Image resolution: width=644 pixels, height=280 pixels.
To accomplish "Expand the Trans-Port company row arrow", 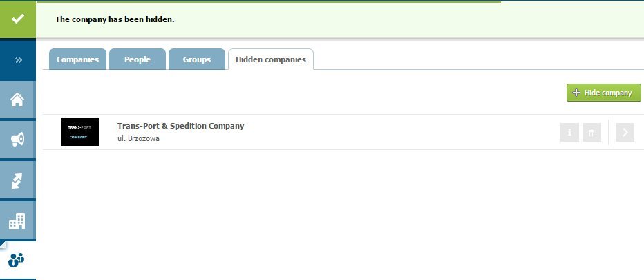I will (x=625, y=132).
